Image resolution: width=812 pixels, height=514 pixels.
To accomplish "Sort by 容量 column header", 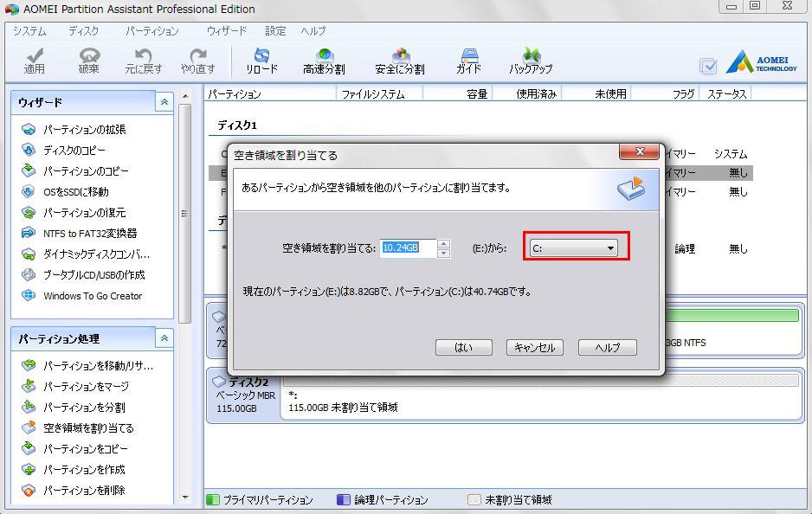I will tap(458, 93).
